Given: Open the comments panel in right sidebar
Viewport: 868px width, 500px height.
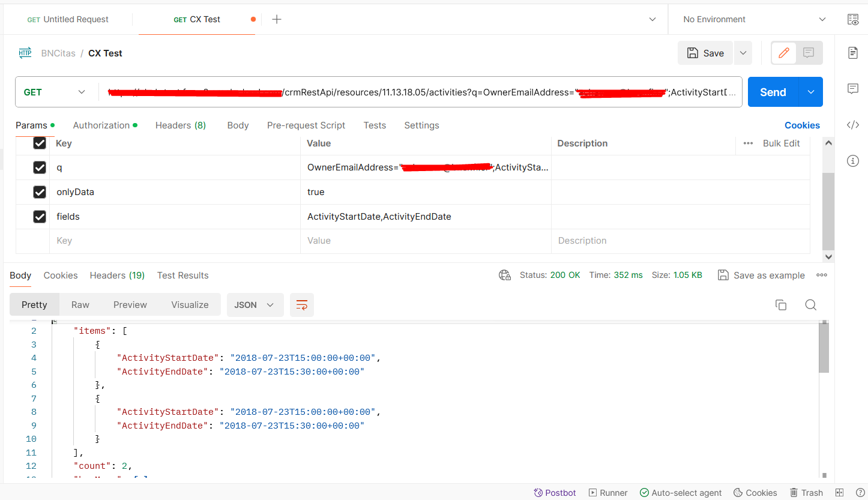Looking at the screenshot, I should pyautogui.click(x=853, y=89).
